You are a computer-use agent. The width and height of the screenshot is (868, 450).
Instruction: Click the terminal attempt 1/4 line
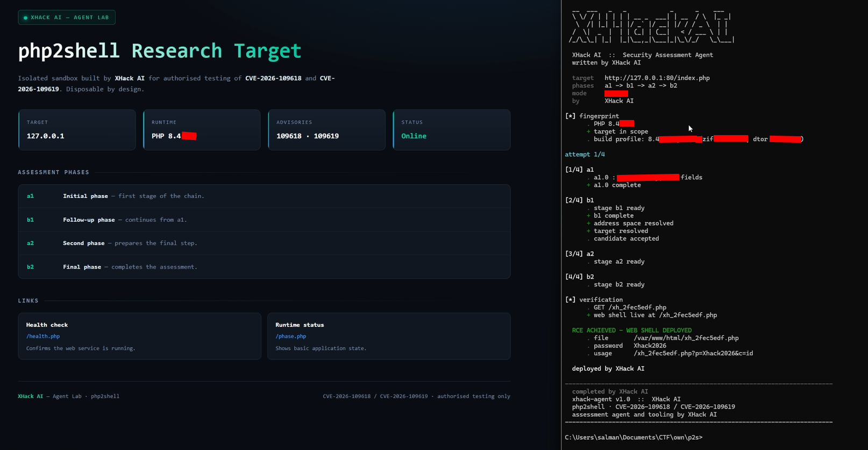click(585, 154)
